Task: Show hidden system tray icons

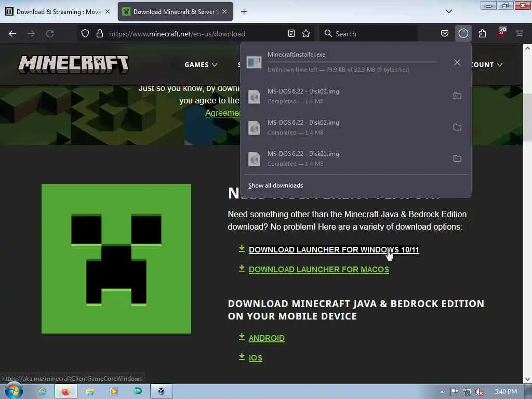Action: click(x=442, y=392)
